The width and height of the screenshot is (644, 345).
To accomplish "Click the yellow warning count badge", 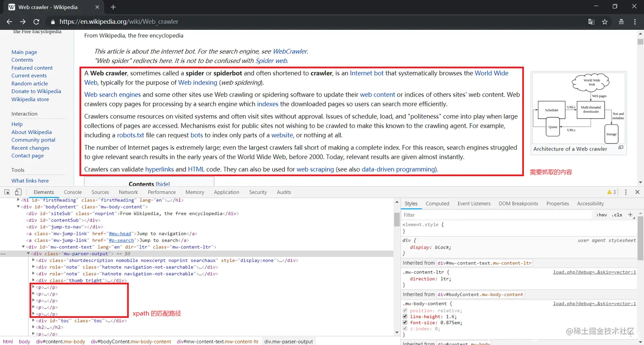I will (612, 192).
